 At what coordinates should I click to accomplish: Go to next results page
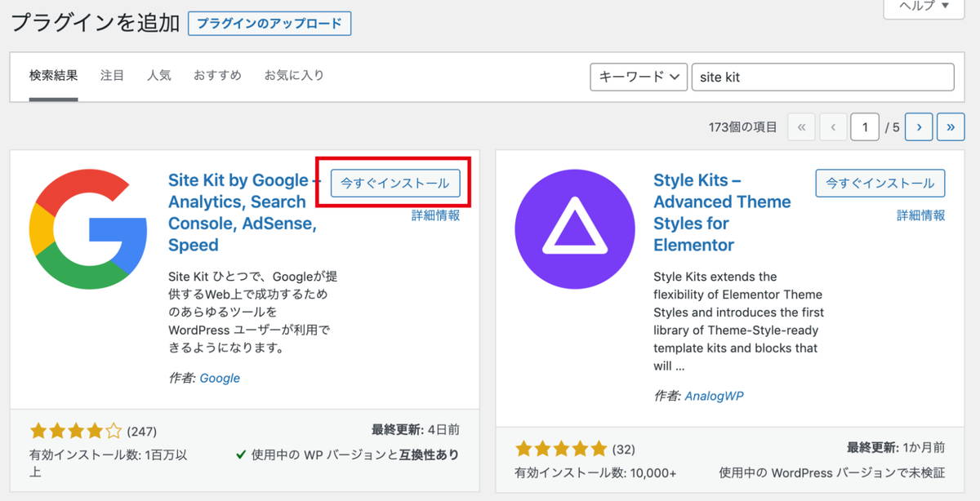pos(919,127)
